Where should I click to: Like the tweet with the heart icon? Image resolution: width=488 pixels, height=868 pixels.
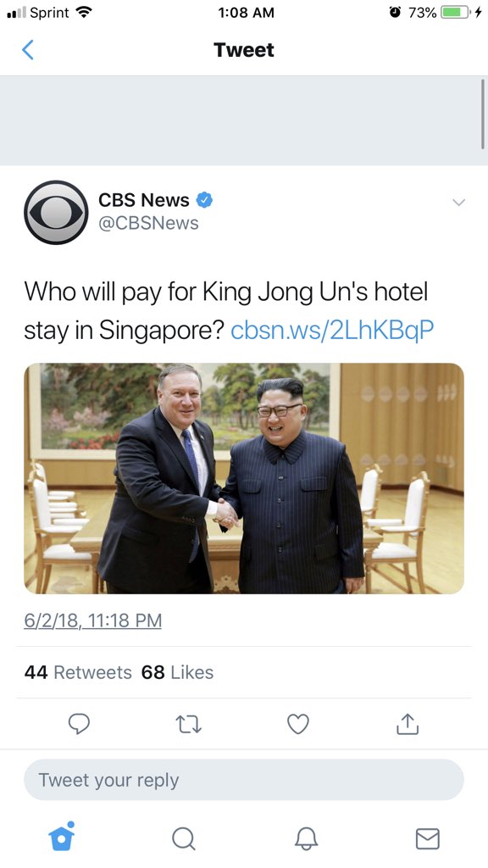(298, 724)
